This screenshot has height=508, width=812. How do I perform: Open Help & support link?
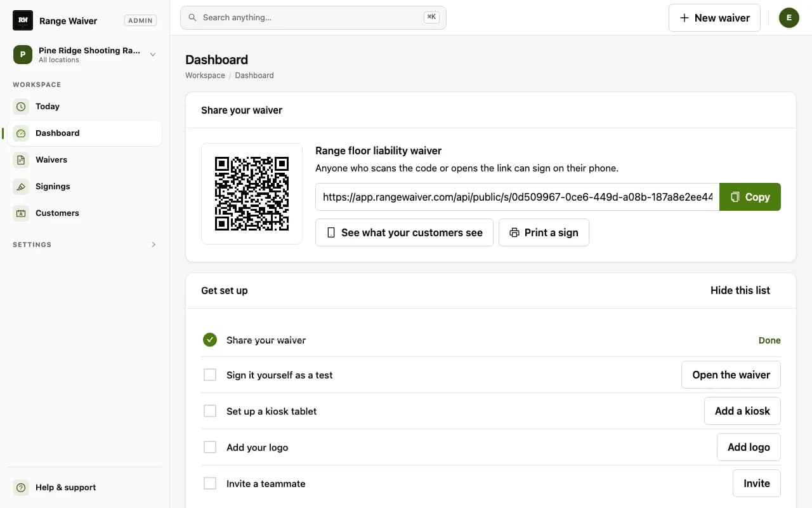tap(85, 488)
